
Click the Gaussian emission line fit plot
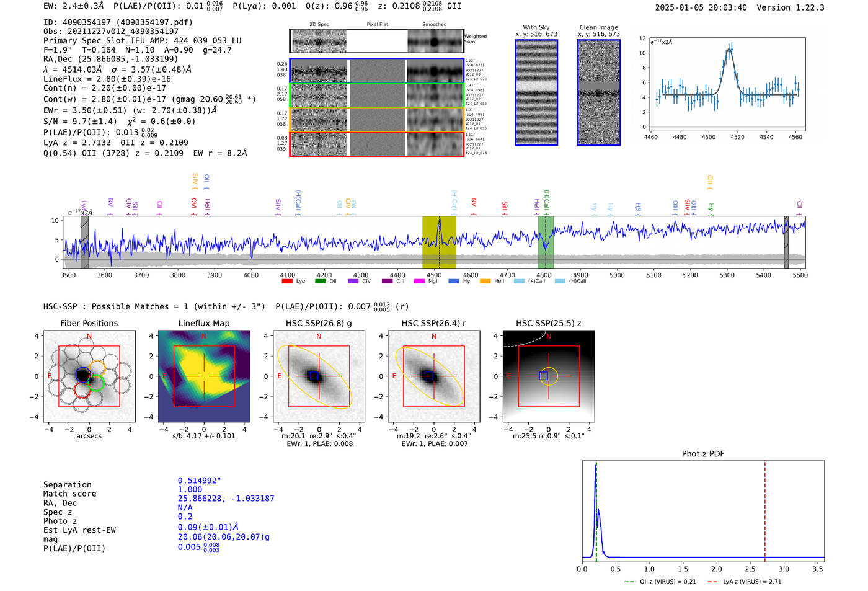tap(727, 84)
